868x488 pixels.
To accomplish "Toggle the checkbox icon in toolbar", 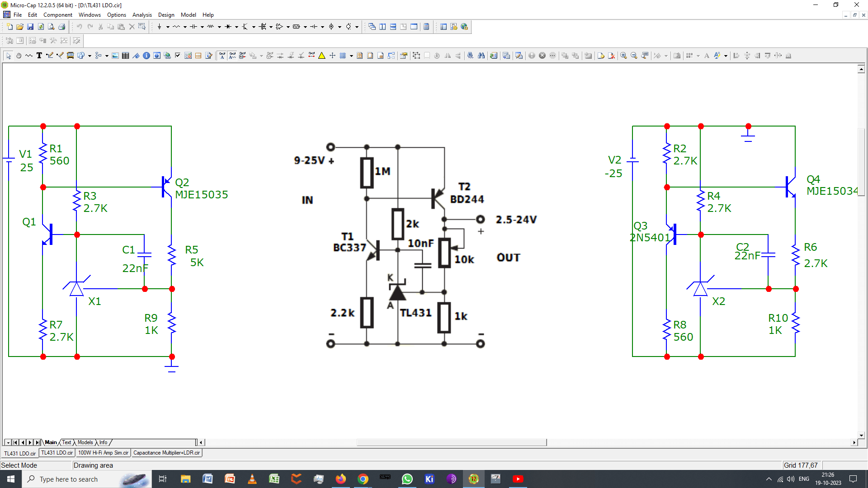I will pyautogui.click(x=178, y=56).
